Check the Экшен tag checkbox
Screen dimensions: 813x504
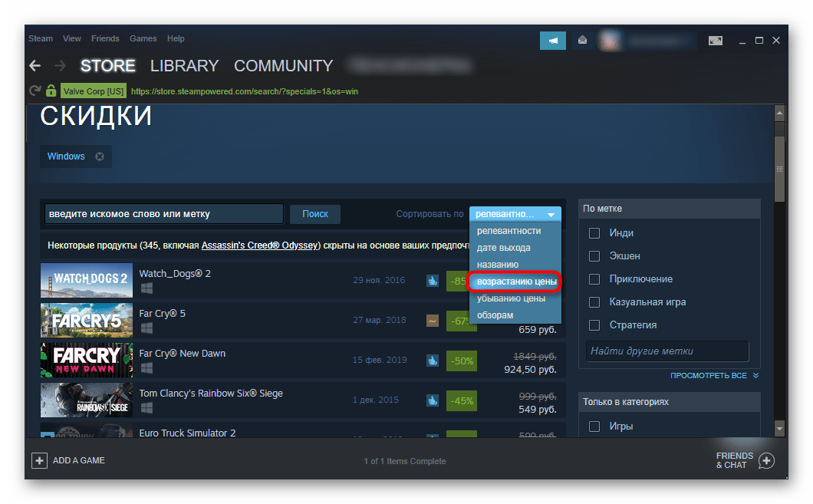coord(594,256)
